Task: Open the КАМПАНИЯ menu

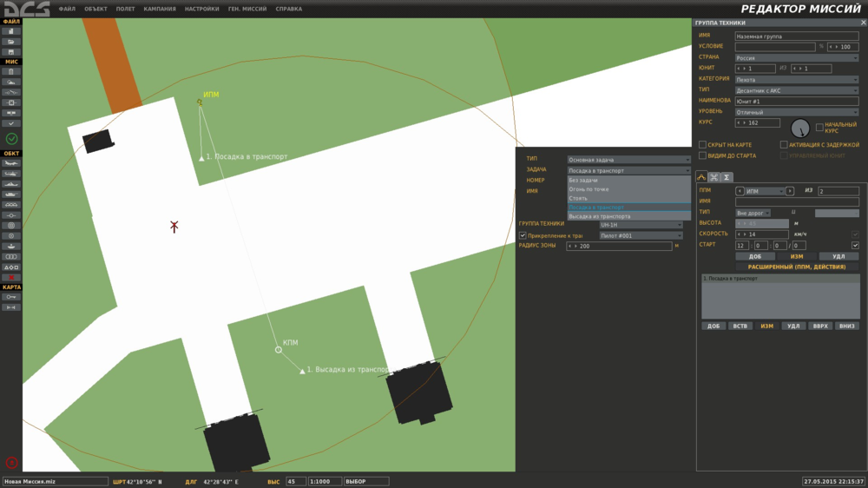Action: coord(160,9)
